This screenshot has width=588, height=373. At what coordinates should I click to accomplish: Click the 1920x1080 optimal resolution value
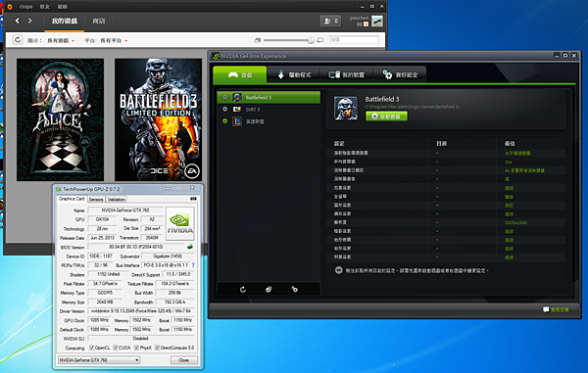tap(516, 222)
